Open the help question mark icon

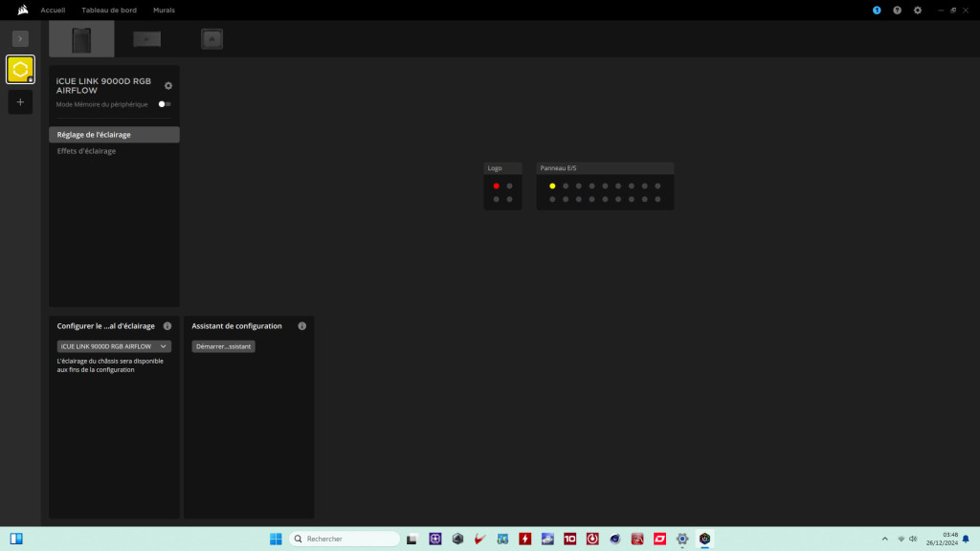pyautogui.click(x=897, y=10)
